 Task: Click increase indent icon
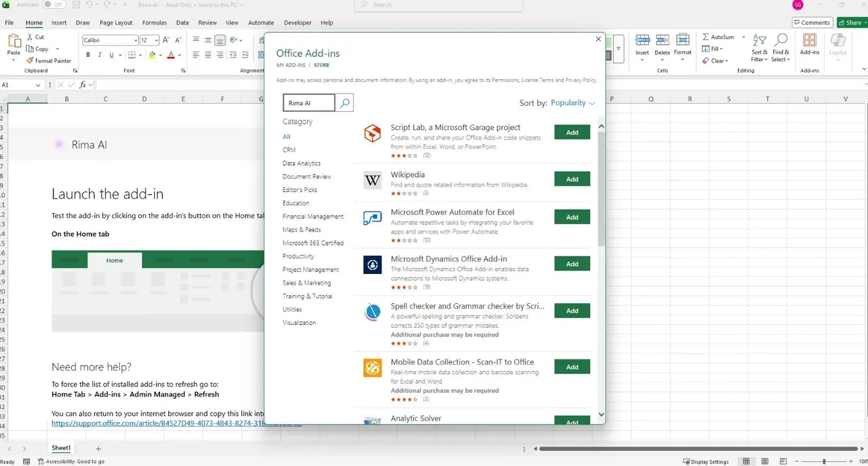click(245, 55)
